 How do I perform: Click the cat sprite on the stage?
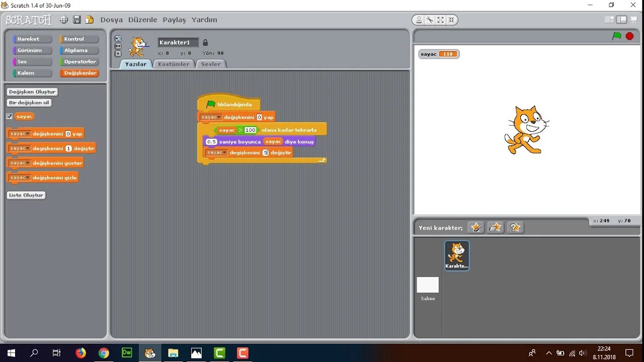click(526, 129)
